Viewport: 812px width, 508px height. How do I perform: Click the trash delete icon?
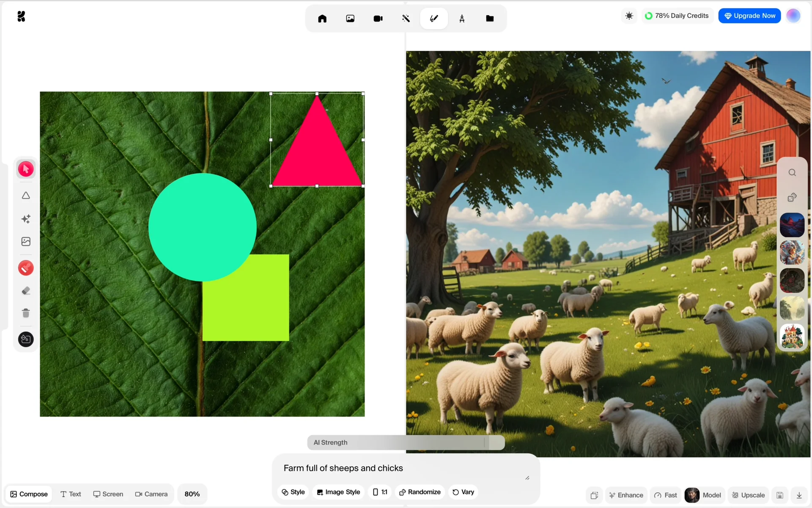coord(26,313)
